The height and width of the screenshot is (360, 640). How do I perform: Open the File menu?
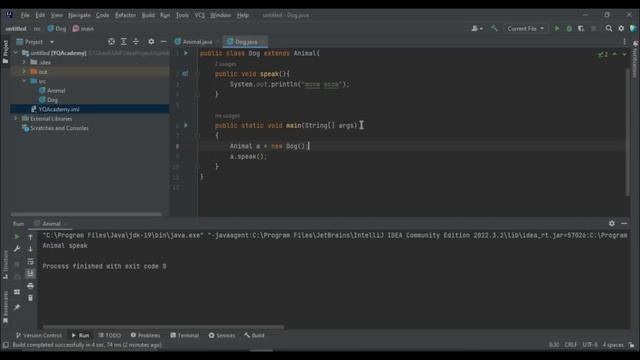click(x=25, y=15)
